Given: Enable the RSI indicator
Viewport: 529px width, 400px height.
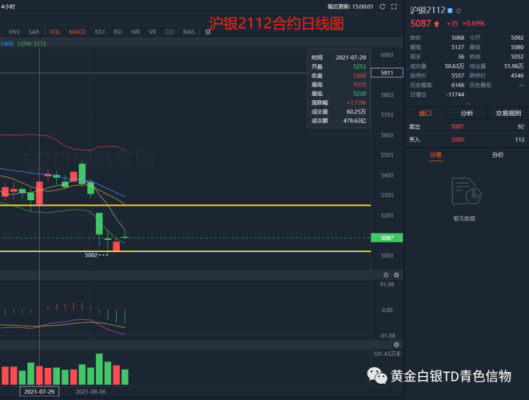Looking at the screenshot, I should [x=118, y=32].
